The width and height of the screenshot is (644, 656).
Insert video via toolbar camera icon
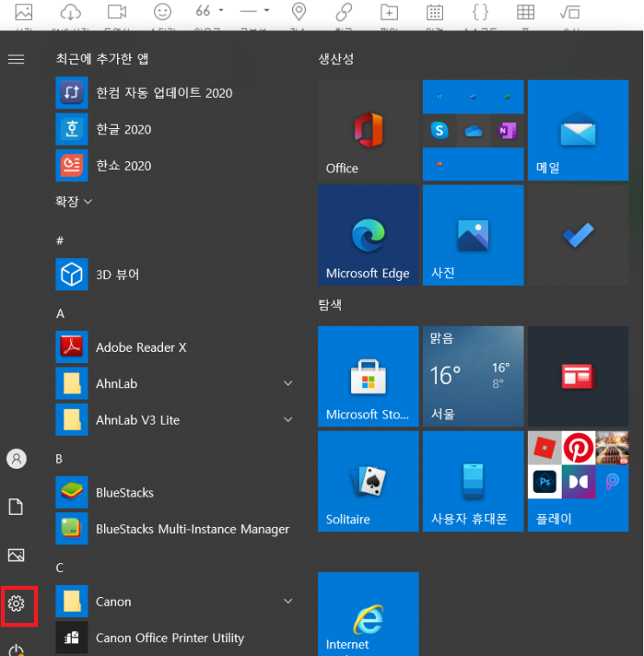point(117,12)
